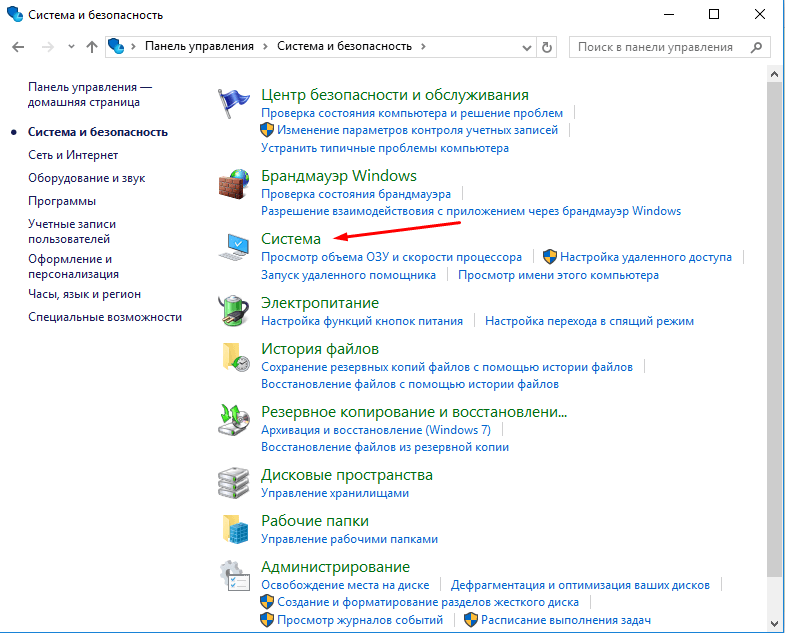
Task: Click Дефрагментация и оптимизация ваших дисков
Action: (580, 585)
